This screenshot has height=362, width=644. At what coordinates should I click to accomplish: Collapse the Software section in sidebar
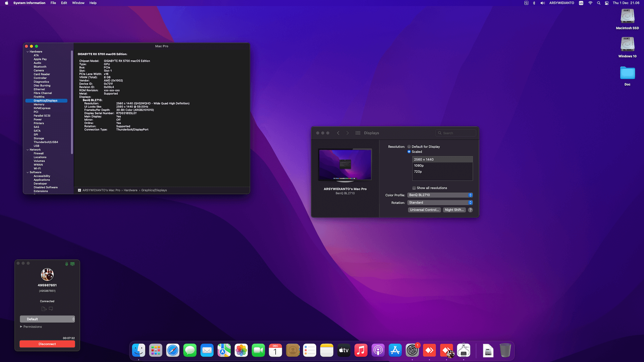[x=28, y=173]
